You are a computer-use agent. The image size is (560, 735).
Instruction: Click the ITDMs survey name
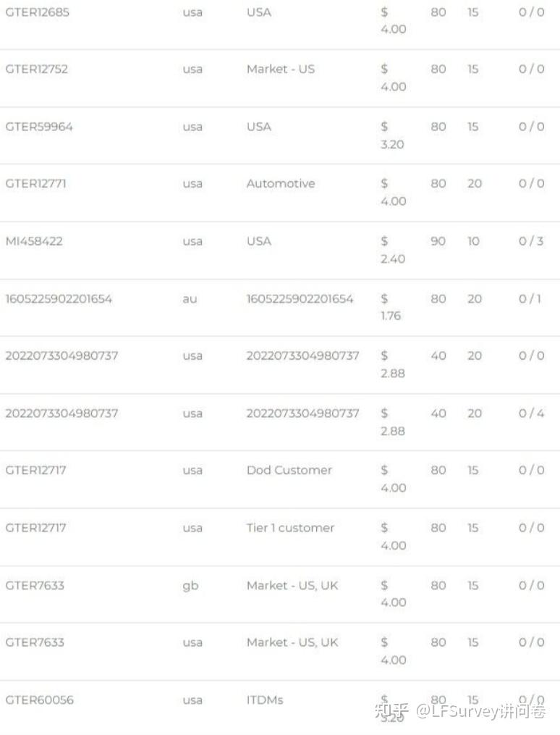264,700
